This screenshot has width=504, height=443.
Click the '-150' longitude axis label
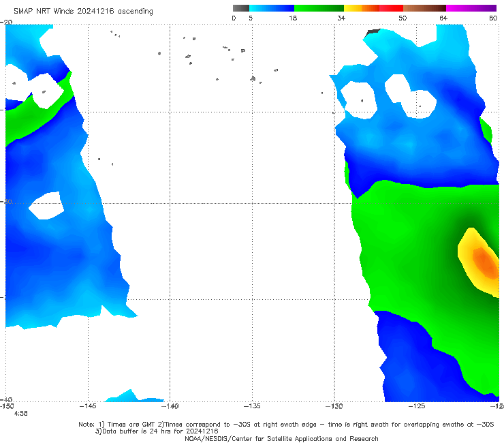[7, 406]
